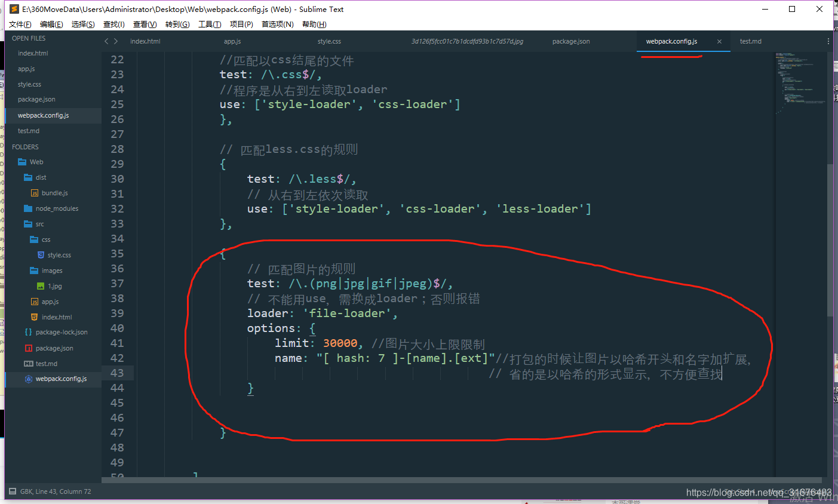Go to next tab with right arrow
This screenshot has width=838, height=504.
point(116,41)
